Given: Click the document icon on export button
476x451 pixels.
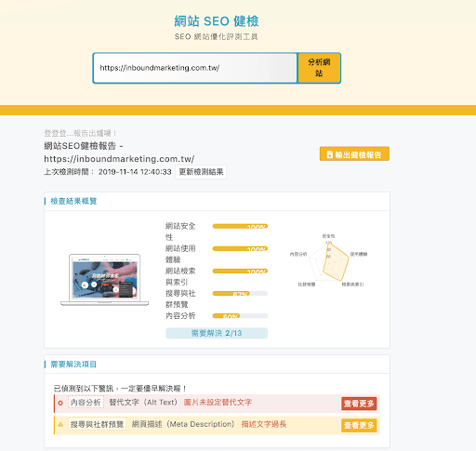Looking at the screenshot, I should [330, 154].
